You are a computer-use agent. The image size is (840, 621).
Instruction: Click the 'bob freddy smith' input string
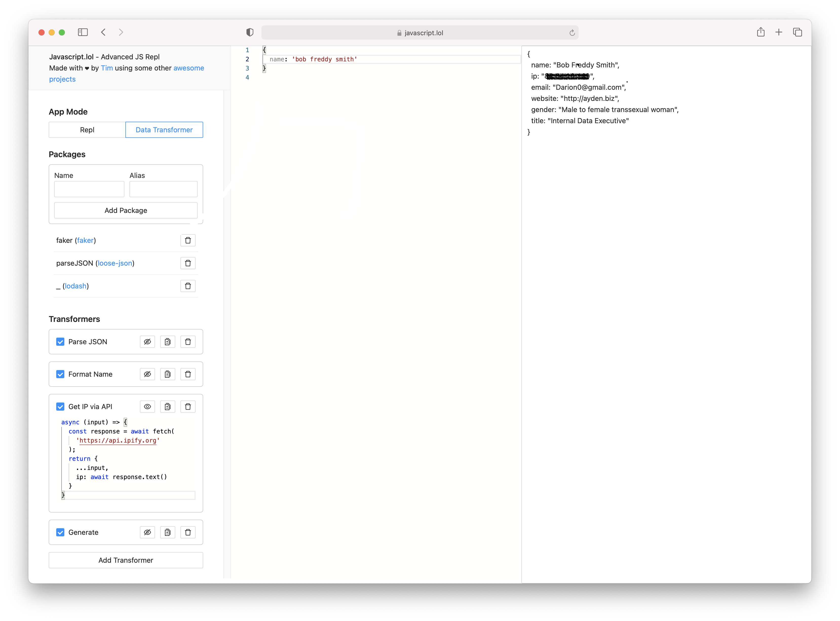tap(324, 59)
